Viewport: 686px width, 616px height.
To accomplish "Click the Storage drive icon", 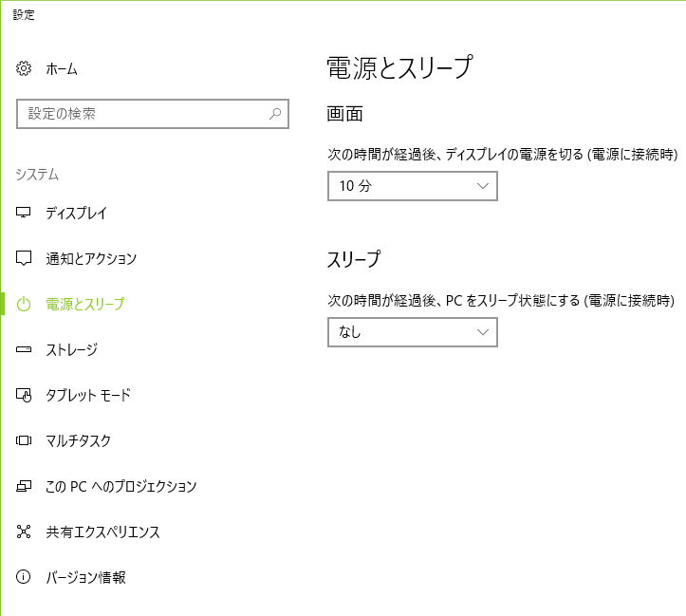I will (x=24, y=349).
